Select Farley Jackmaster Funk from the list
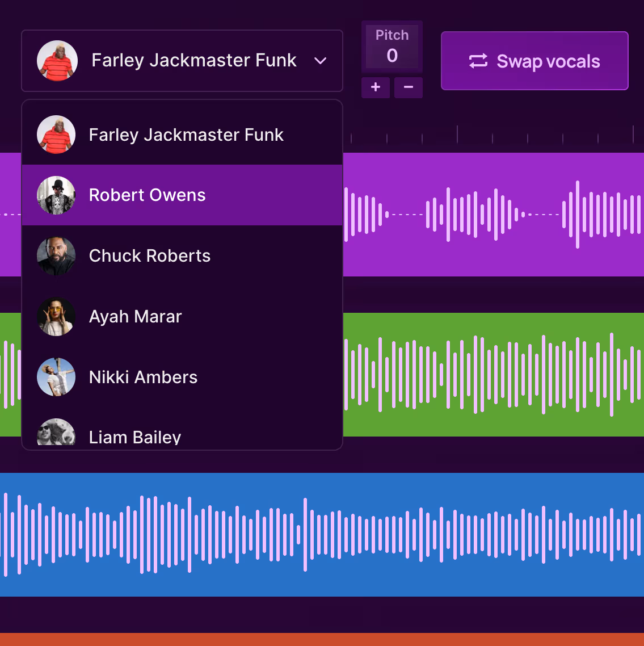Screen dimensions: 644x646 click(x=182, y=135)
